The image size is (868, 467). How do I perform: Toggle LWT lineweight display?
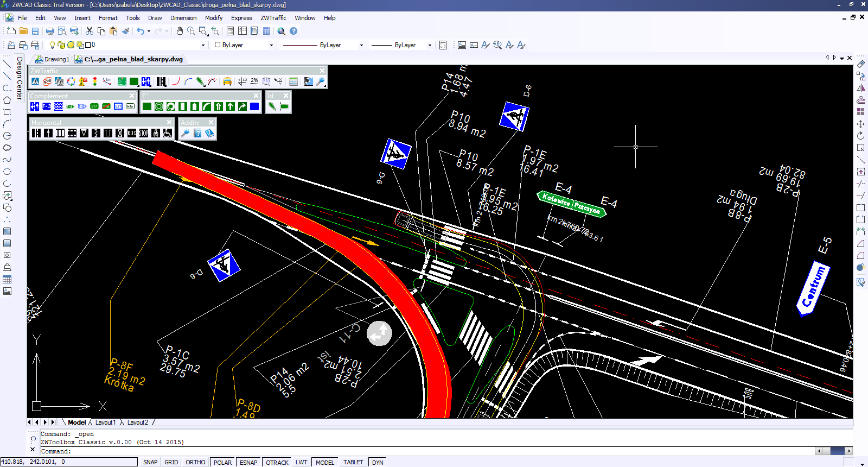(x=302, y=462)
